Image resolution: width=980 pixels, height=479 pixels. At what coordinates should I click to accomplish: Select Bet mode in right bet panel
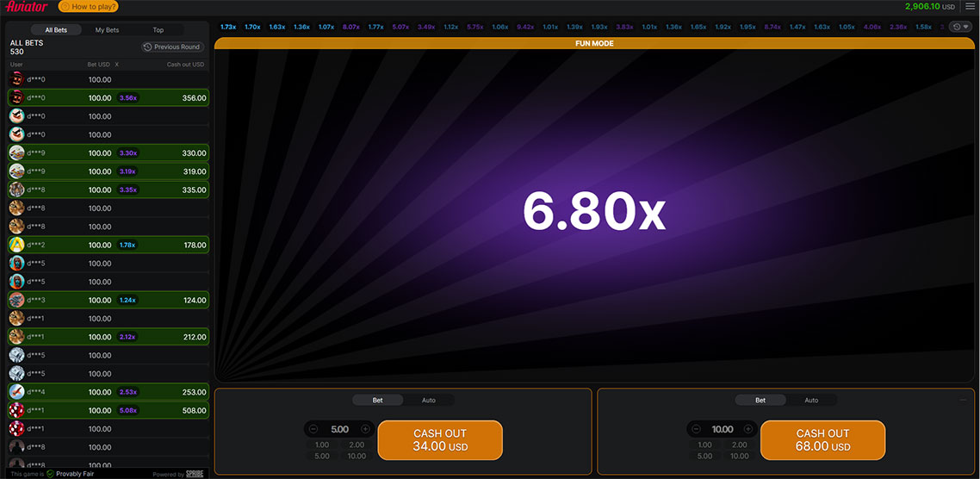760,401
